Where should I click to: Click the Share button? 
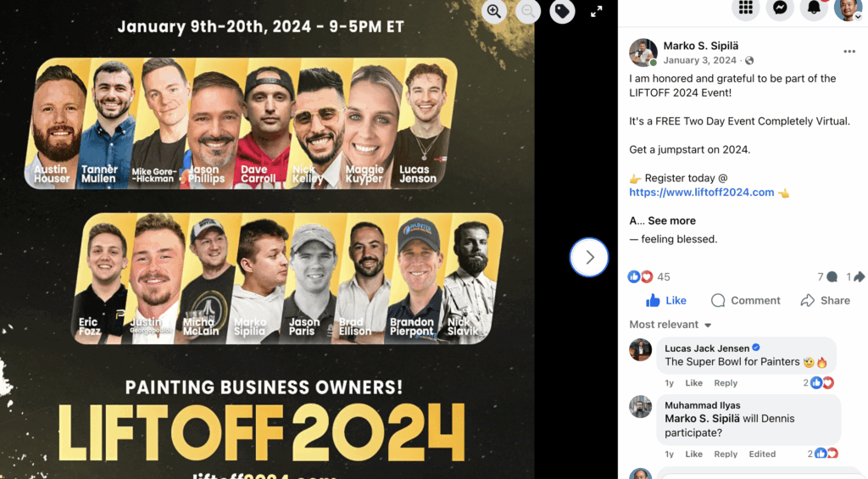click(825, 300)
